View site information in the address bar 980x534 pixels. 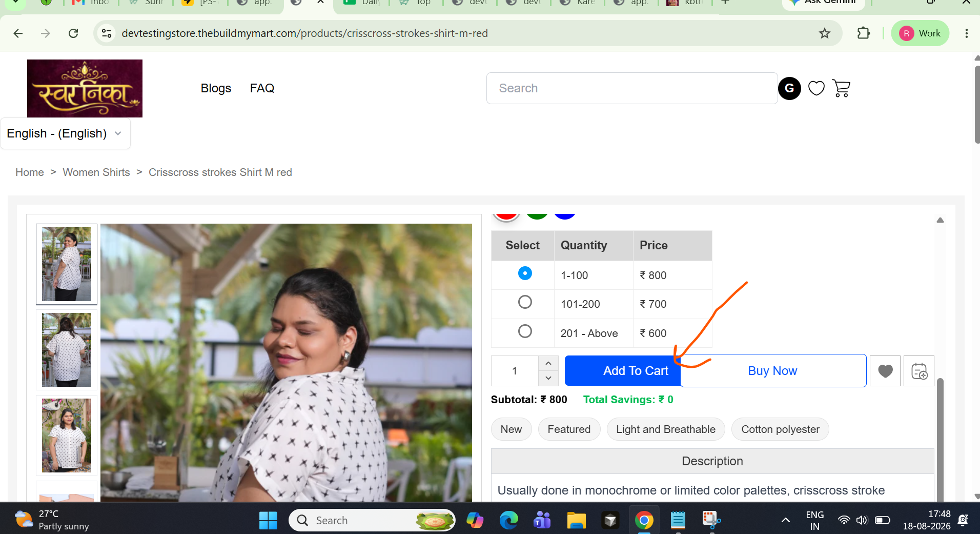[x=107, y=33]
